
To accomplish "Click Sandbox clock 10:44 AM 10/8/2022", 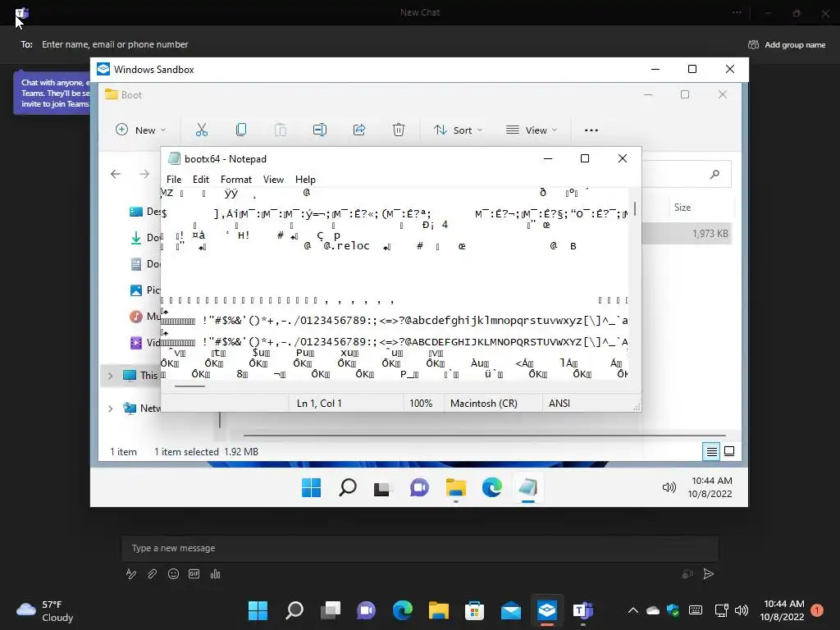I will pyautogui.click(x=710, y=487).
